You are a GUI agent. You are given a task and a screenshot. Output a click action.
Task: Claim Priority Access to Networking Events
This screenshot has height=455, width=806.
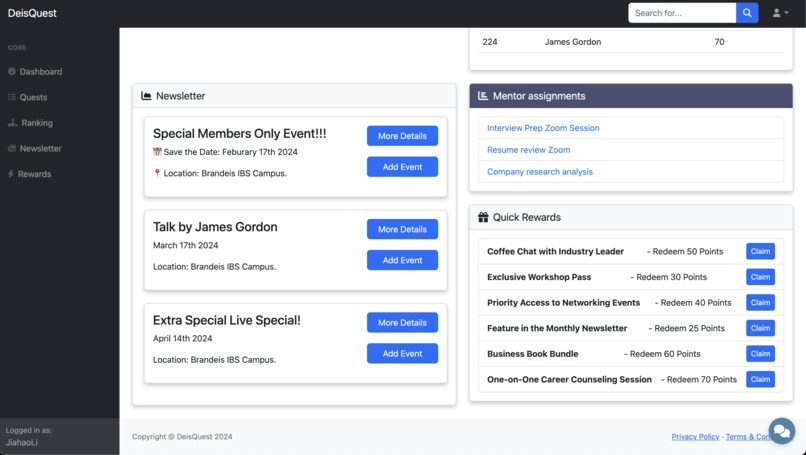(760, 302)
